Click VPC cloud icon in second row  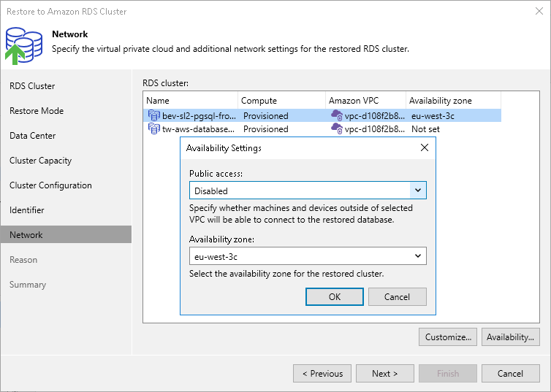tap(336, 128)
